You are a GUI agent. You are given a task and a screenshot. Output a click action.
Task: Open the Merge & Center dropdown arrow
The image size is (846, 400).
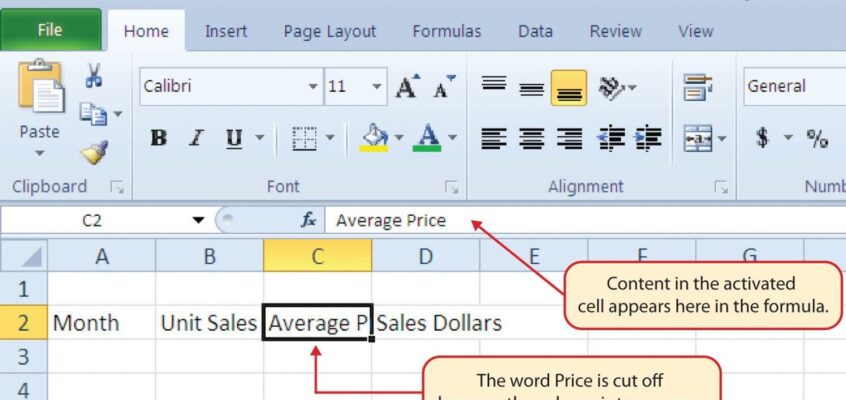click(721, 138)
